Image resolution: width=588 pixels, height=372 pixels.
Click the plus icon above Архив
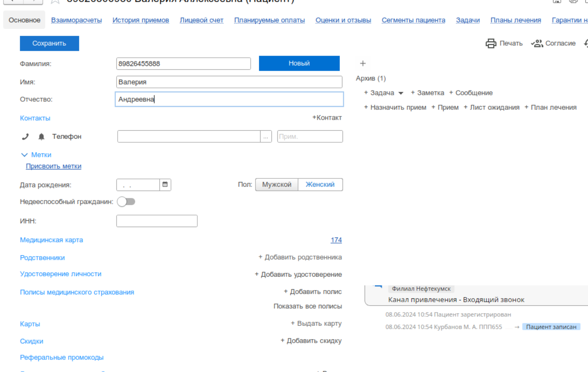(363, 63)
